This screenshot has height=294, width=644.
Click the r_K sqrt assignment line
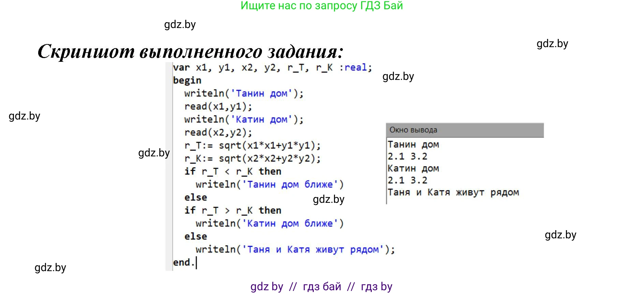(x=252, y=159)
